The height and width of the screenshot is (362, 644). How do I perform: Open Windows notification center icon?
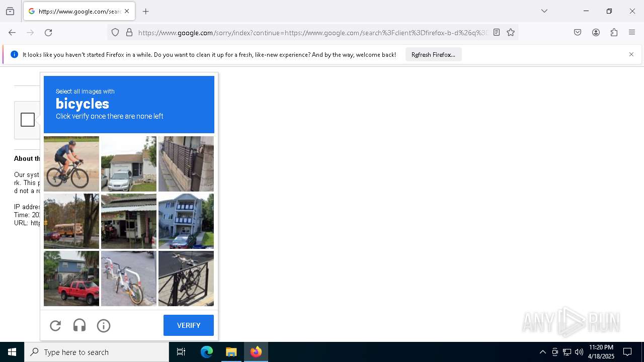(x=627, y=352)
